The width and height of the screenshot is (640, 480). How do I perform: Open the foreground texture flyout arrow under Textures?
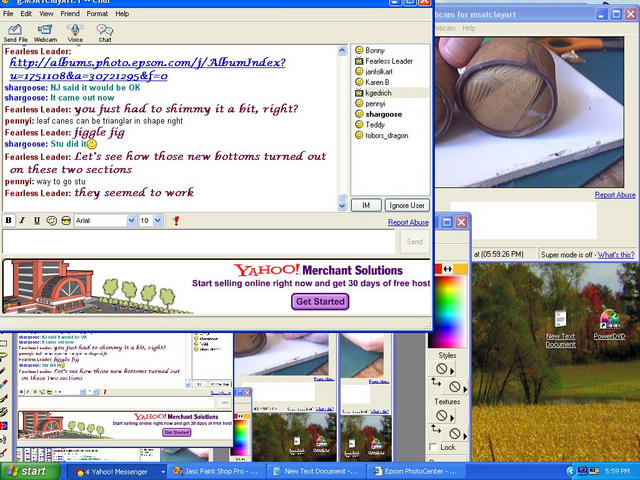coord(452,418)
